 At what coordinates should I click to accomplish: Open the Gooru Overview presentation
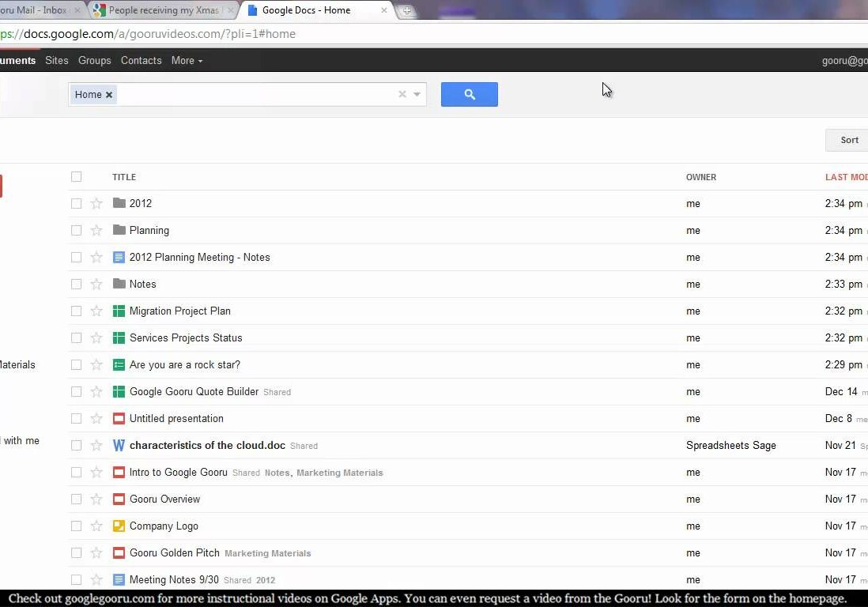coord(165,499)
